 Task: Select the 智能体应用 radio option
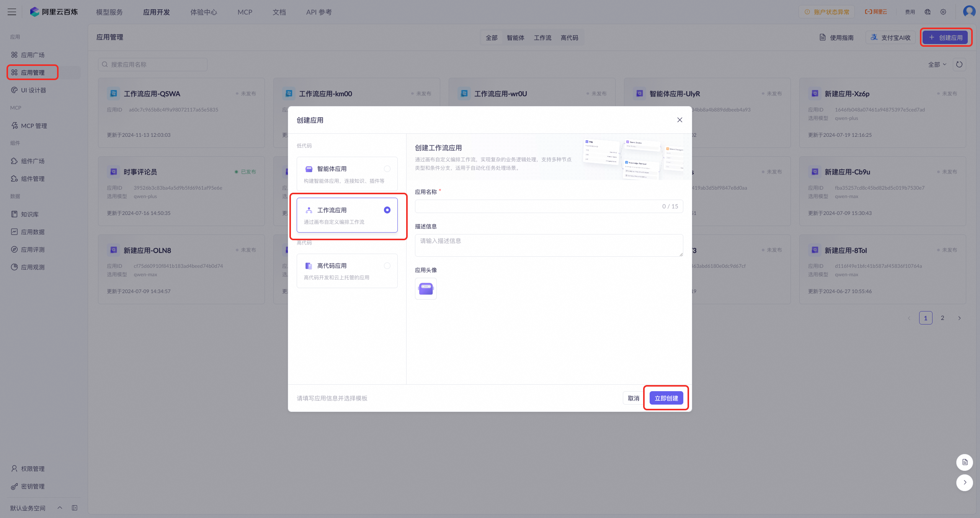pyautogui.click(x=387, y=169)
